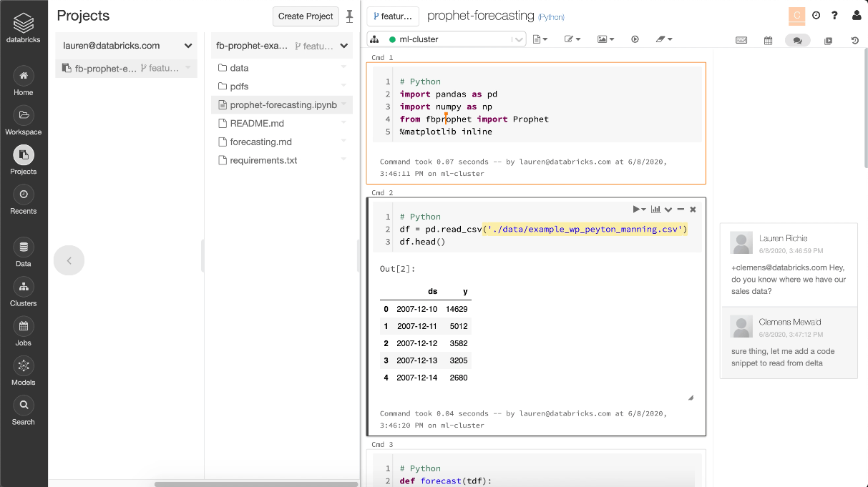The width and height of the screenshot is (868, 487).
Task: Open the README.md file
Action: [x=257, y=123]
